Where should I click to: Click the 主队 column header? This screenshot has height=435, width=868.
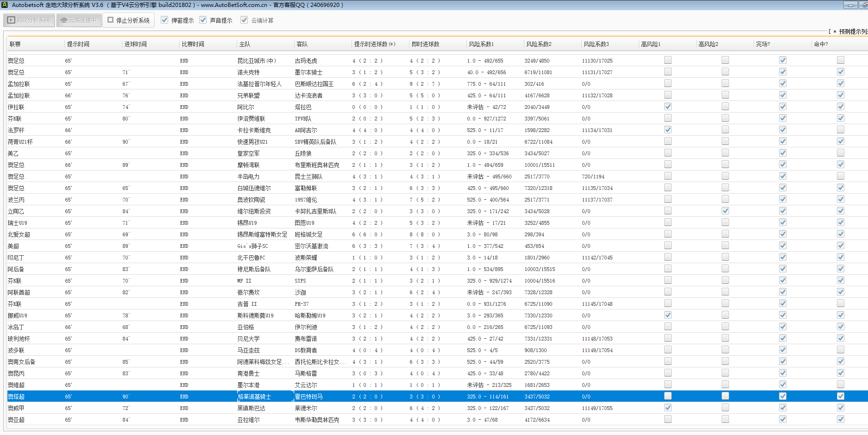(245, 44)
